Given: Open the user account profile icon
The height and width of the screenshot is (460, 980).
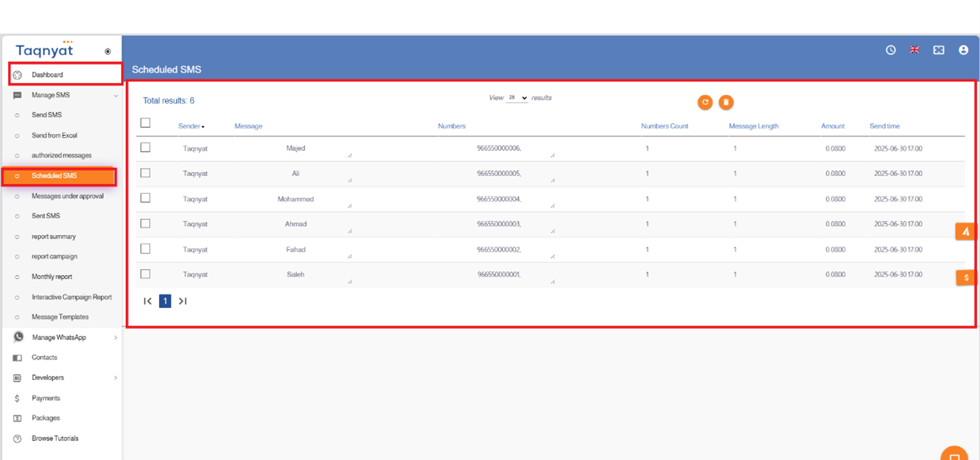Looking at the screenshot, I should pos(964,50).
